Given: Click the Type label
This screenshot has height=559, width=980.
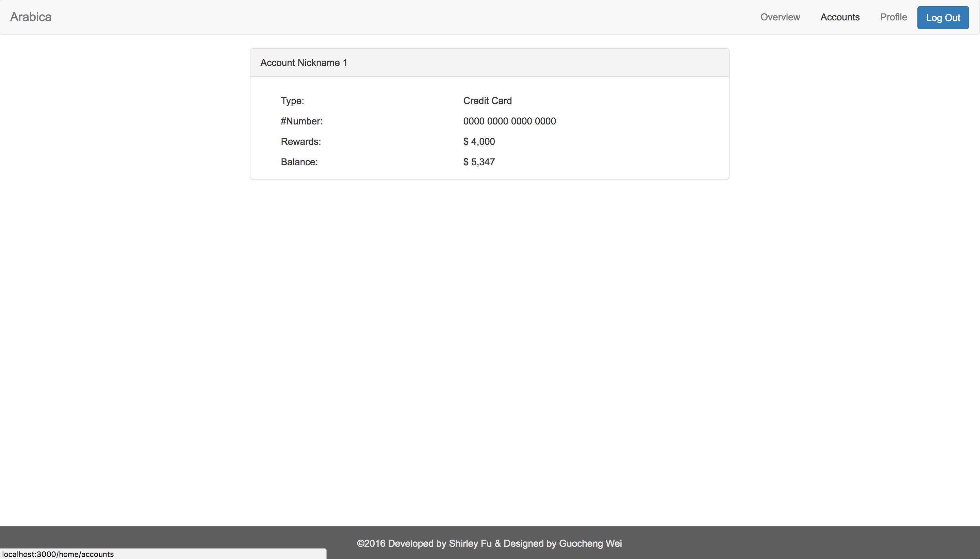Looking at the screenshot, I should (x=292, y=101).
